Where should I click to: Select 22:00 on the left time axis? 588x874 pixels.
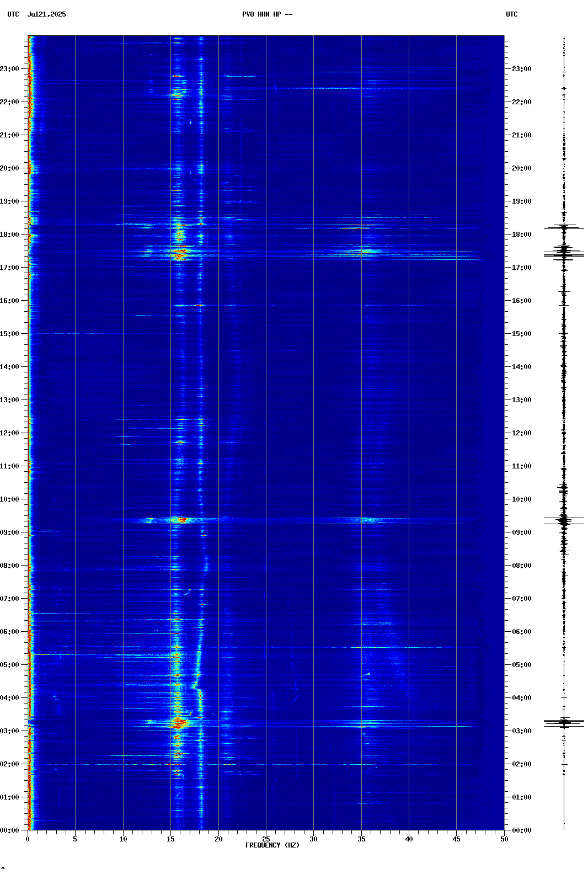pos(9,102)
